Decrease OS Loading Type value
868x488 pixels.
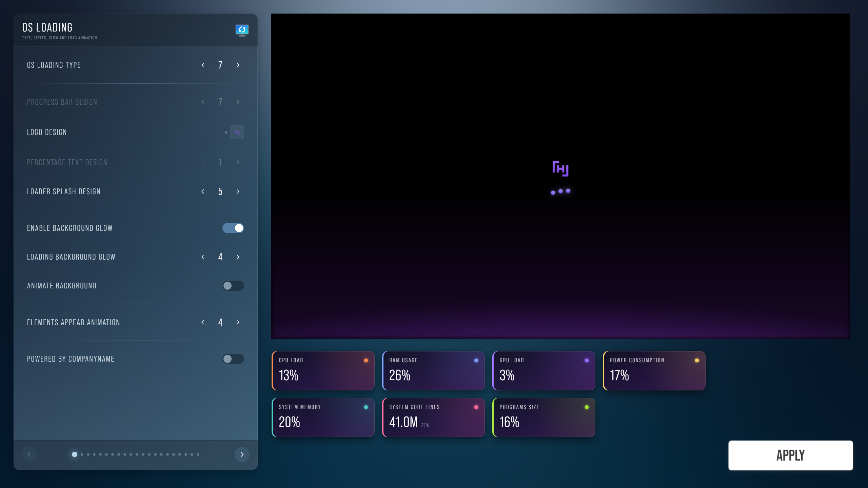click(203, 65)
